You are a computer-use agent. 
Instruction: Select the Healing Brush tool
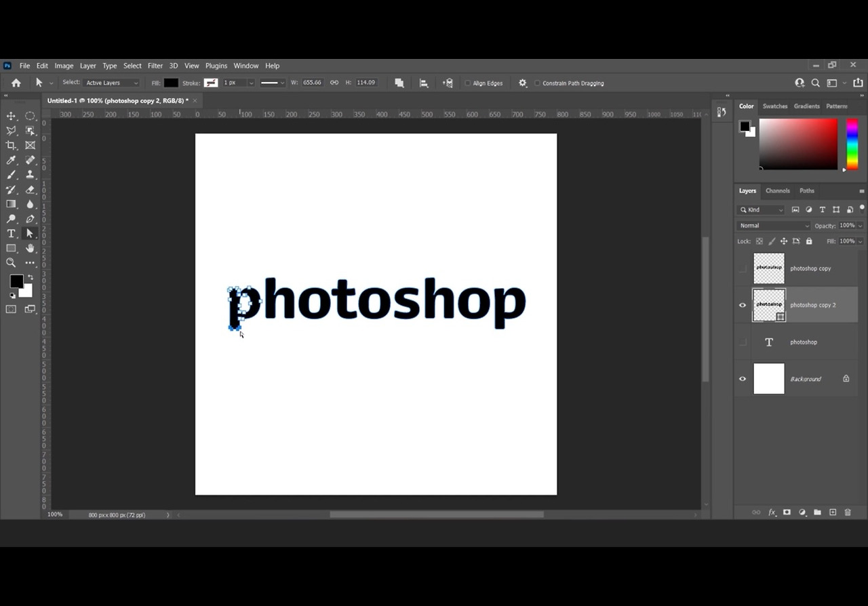(31, 160)
